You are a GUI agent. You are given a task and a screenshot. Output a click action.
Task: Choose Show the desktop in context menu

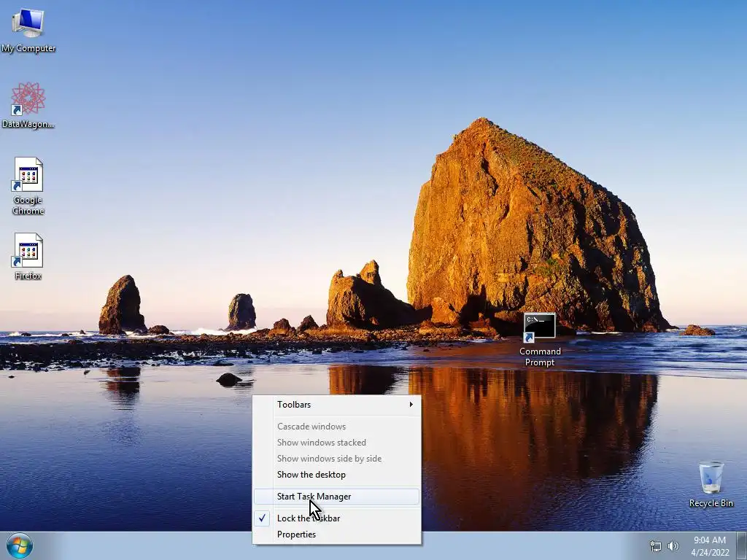tap(337, 474)
